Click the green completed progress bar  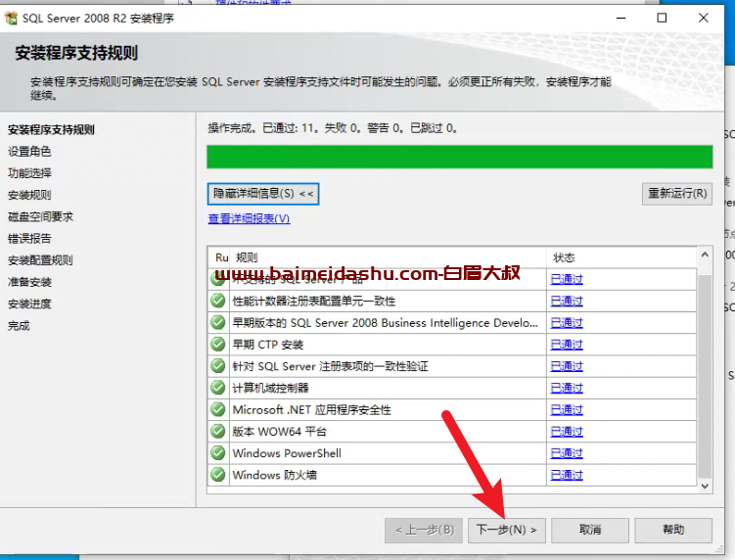[460, 157]
